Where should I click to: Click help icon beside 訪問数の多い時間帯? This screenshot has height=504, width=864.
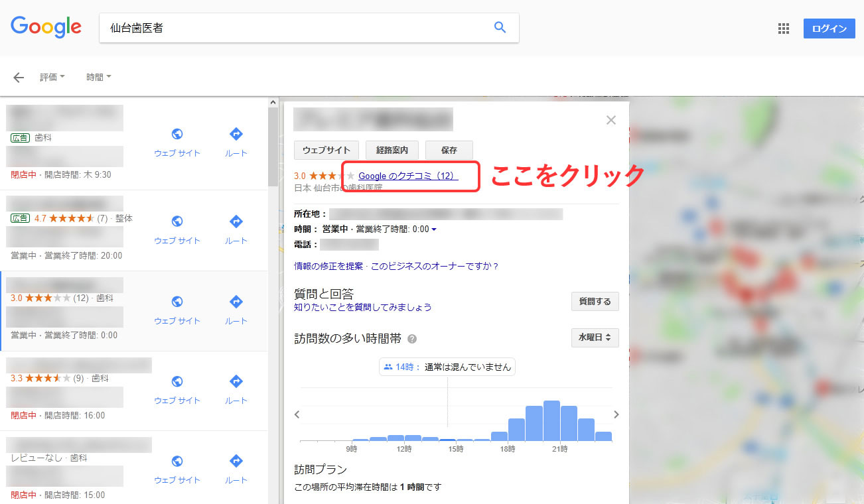point(412,339)
